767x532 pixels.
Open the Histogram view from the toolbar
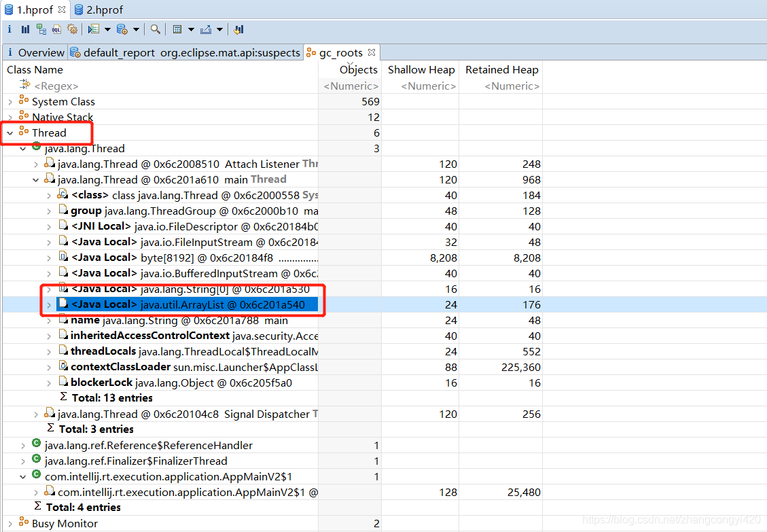(25, 29)
